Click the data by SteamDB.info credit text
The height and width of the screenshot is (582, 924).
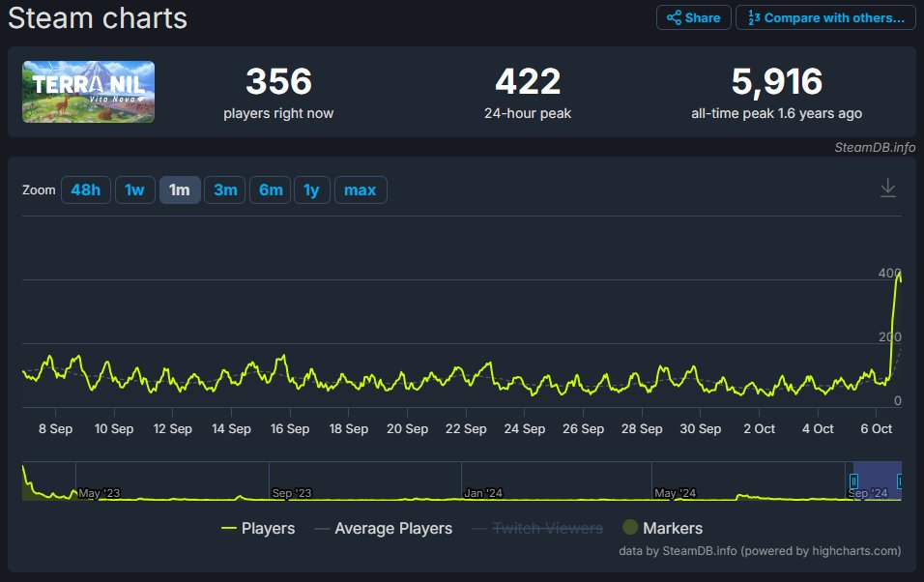(x=760, y=551)
